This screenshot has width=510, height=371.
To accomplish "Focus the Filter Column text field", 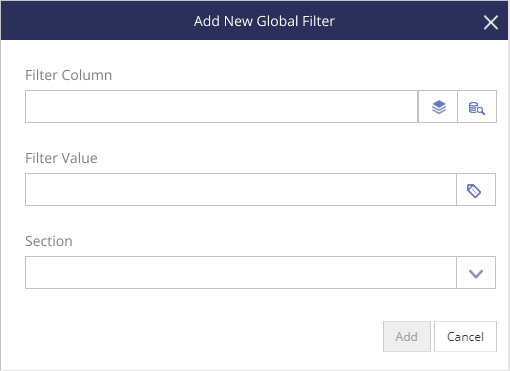I will coord(222,107).
